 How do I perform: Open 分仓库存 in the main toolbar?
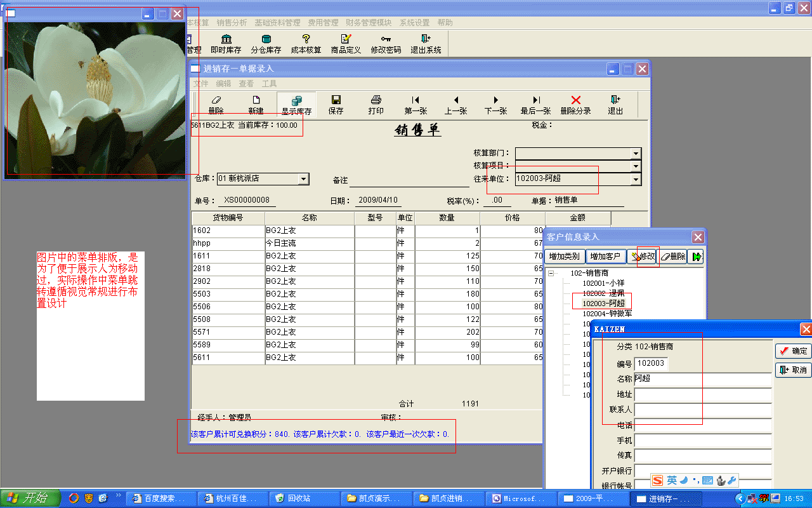point(266,44)
